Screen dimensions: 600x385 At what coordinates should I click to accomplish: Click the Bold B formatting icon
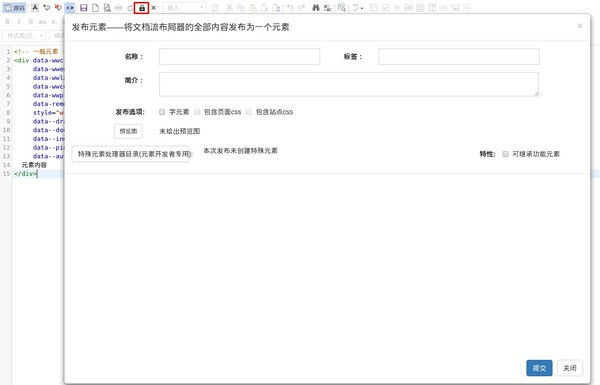[x=7, y=22]
